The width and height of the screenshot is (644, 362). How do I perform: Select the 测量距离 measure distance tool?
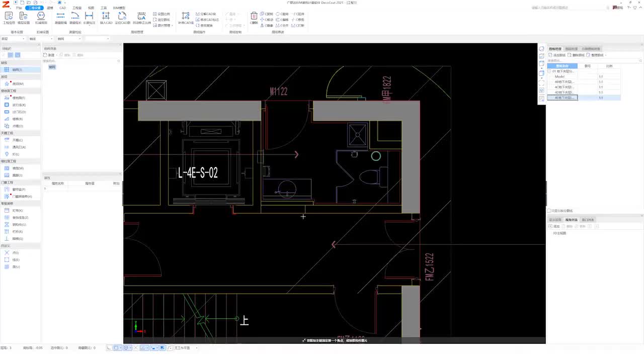[60, 18]
